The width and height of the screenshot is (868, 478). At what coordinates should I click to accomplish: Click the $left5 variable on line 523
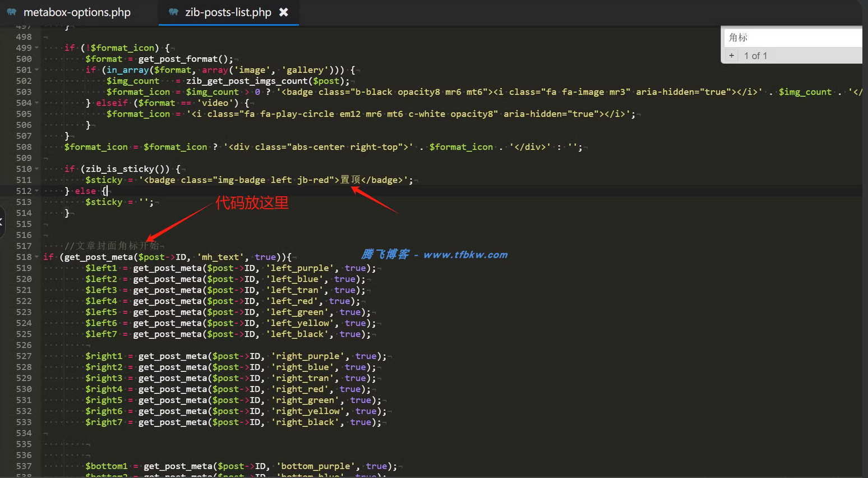(x=101, y=312)
